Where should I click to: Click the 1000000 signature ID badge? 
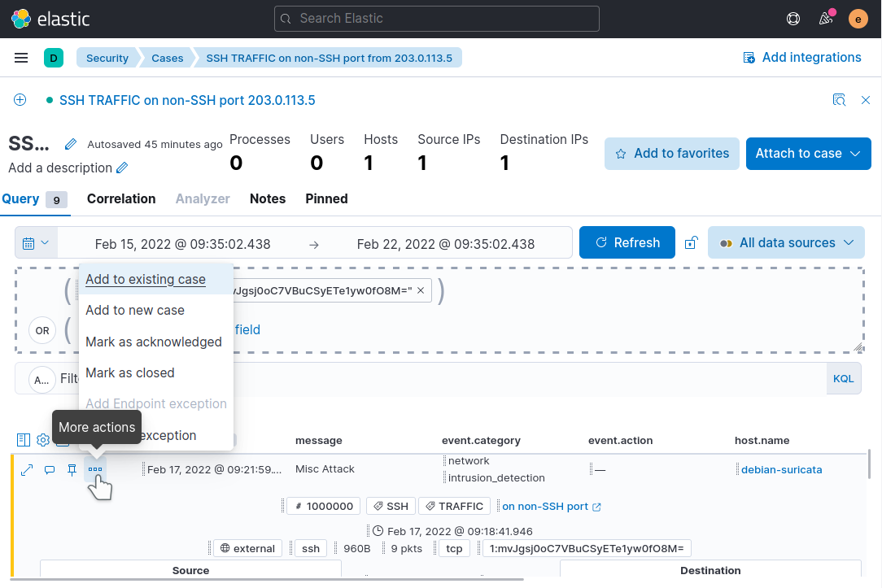324,506
